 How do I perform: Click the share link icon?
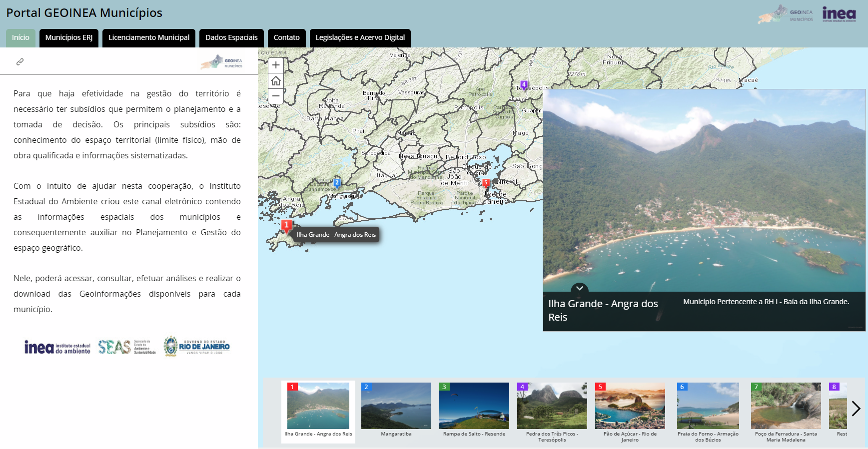click(20, 62)
